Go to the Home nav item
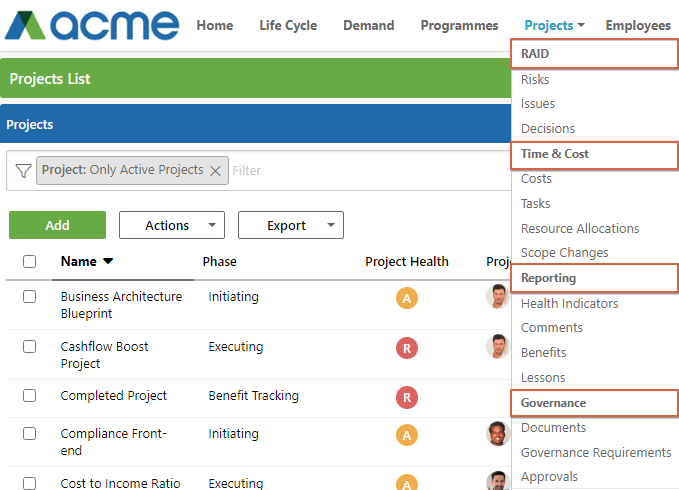 (x=215, y=26)
